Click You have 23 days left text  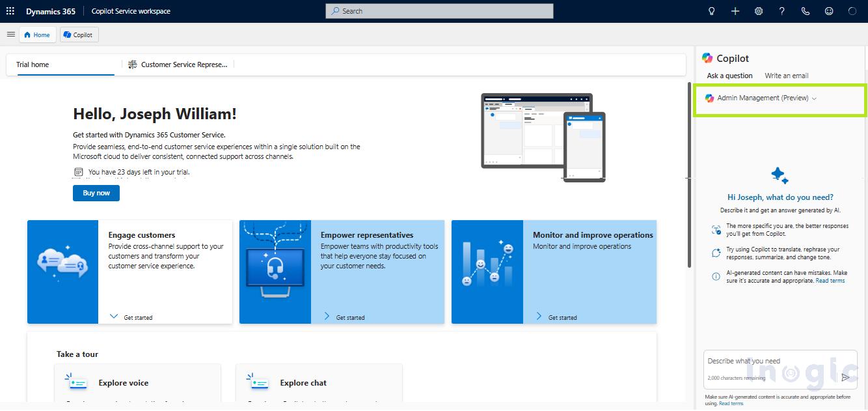[x=139, y=172]
